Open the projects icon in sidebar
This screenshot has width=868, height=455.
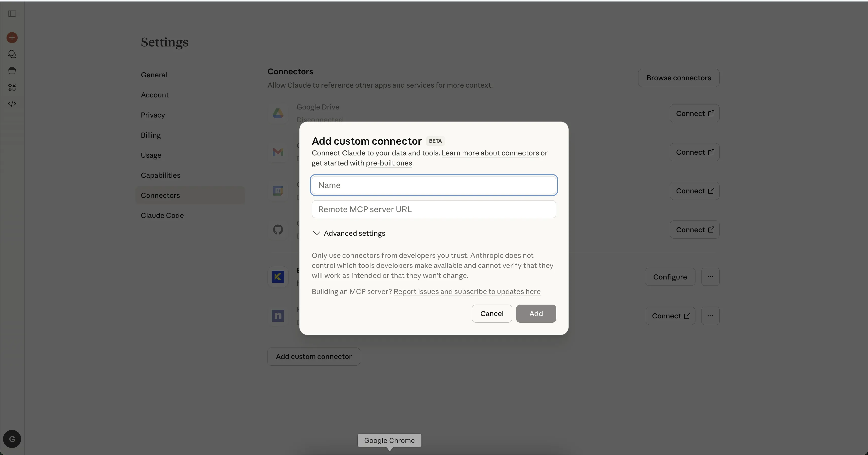coord(12,71)
